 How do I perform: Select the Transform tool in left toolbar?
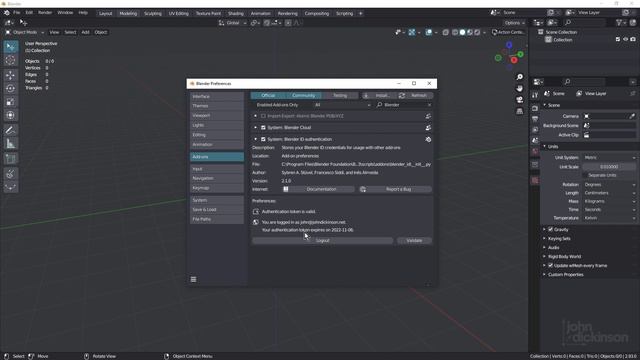pos(11,115)
